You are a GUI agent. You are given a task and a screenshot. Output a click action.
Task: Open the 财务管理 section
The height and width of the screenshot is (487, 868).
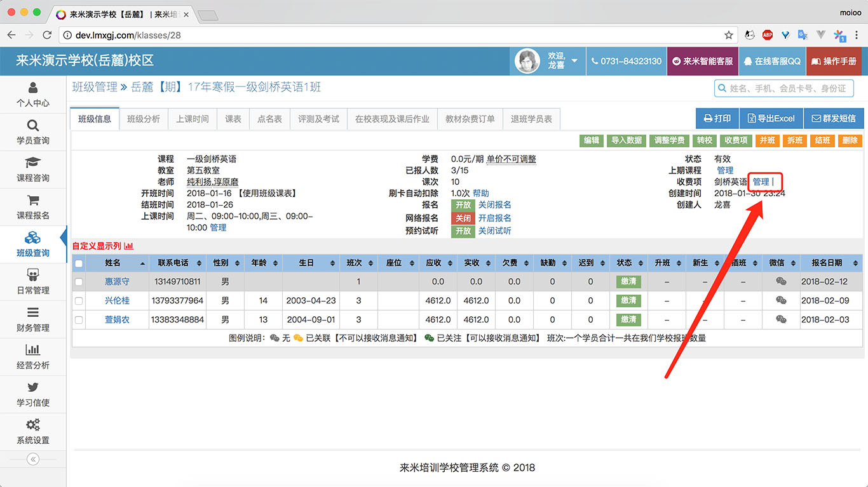coord(33,319)
